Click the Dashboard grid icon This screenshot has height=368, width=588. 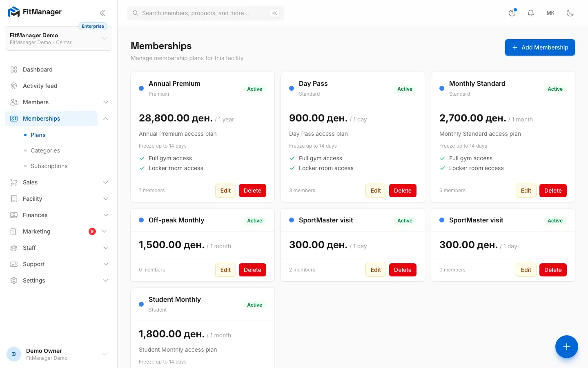click(14, 70)
